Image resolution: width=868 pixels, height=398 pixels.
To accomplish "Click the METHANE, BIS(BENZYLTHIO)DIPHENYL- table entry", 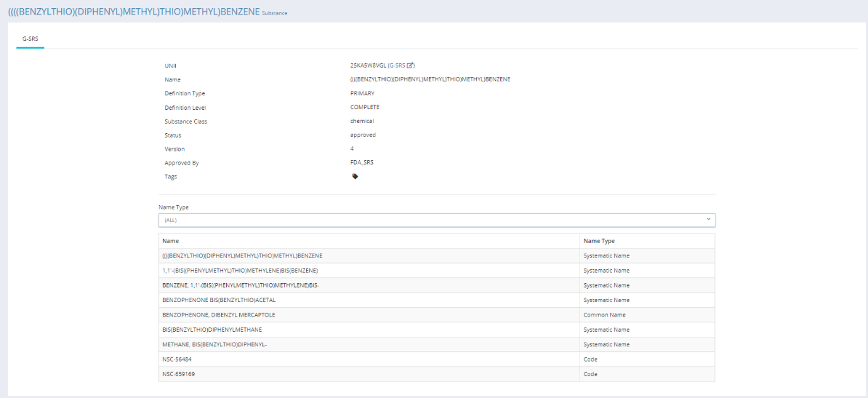I will (215, 344).
